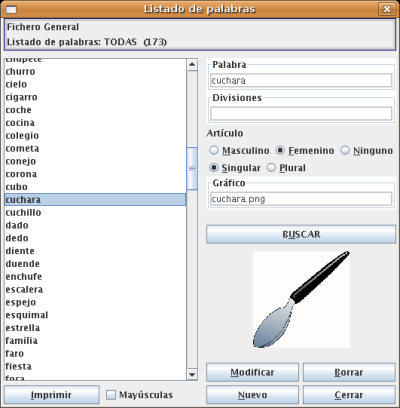Select 'familia' in the word list

coord(95,341)
